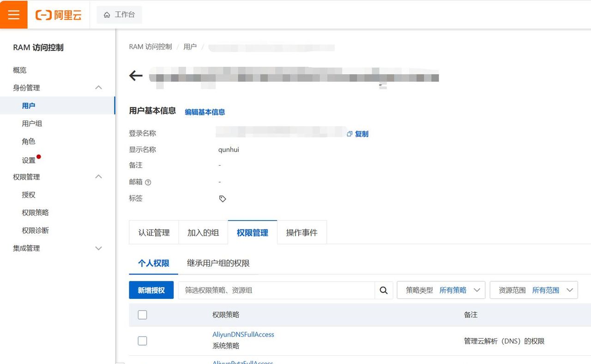Expand the 集成管理 section
The image size is (591, 364).
pyautogui.click(x=98, y=248)
